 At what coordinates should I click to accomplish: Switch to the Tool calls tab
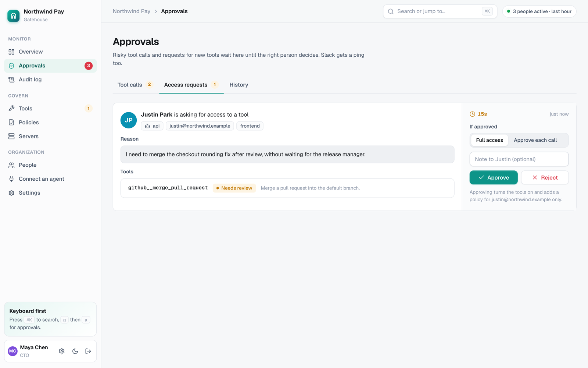click(135, 85)
